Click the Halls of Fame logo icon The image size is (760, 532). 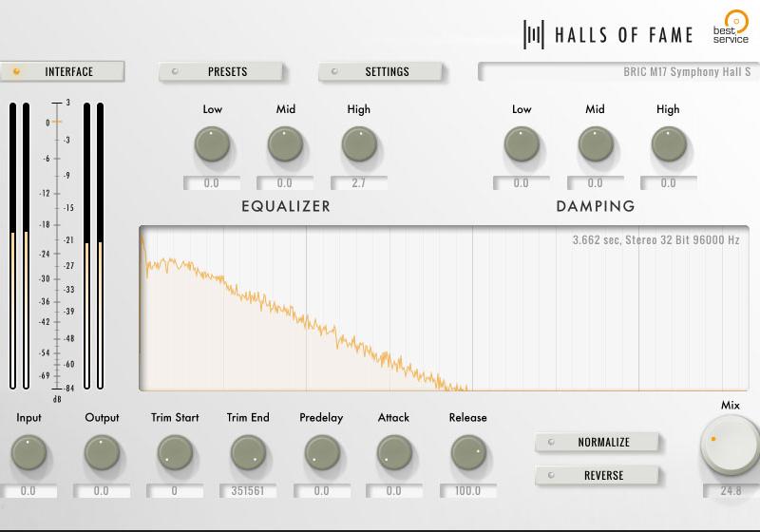(534, 35)
